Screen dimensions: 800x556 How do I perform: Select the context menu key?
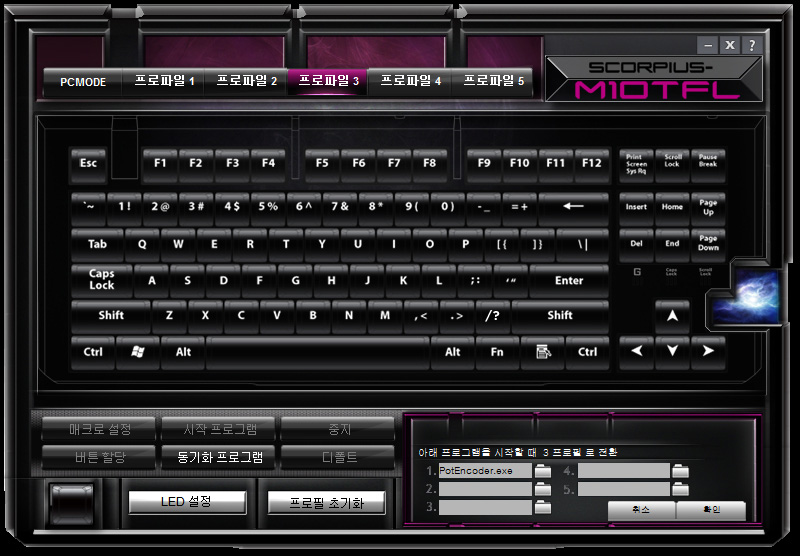coord(542,351)
